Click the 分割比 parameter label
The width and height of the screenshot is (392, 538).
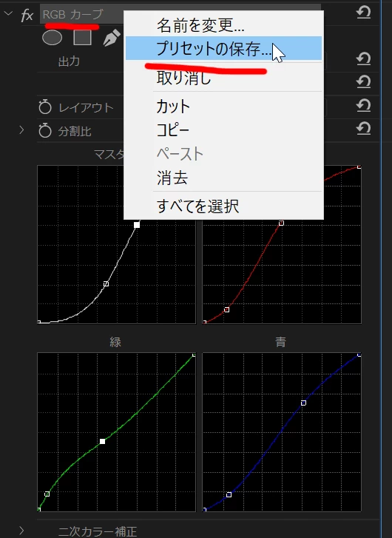pyautogui.click(x=75, y=131)
